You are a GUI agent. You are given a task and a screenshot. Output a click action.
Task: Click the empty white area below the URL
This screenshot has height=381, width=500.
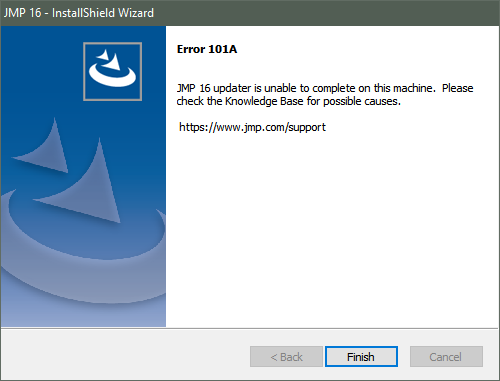pyautogui.click(x=332, y=230)
